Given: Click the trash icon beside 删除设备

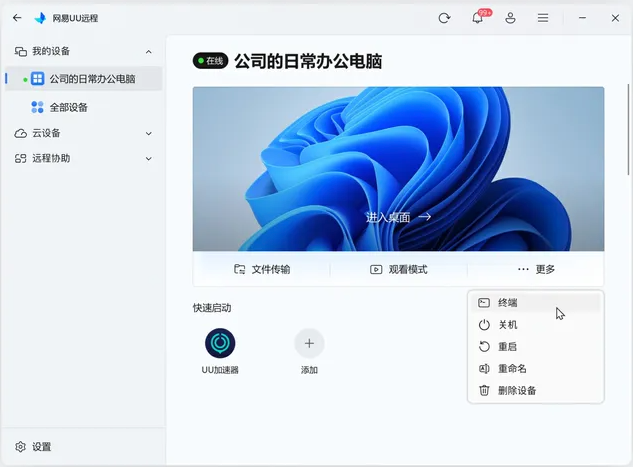Looking at the screenshot, I should [484, 390].
